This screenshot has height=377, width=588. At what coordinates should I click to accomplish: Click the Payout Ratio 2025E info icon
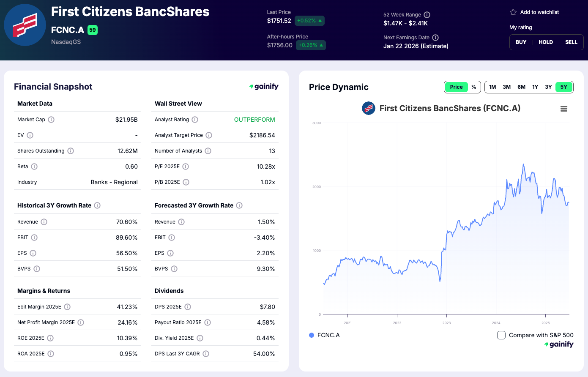(x=208, y=322)
